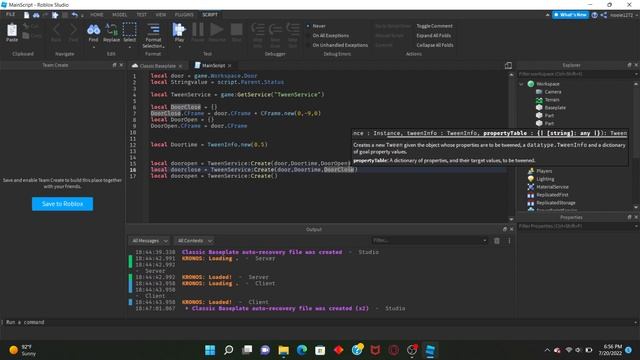Click the Paste clipboard icon

pyautogui.click(x=12, y=30)
